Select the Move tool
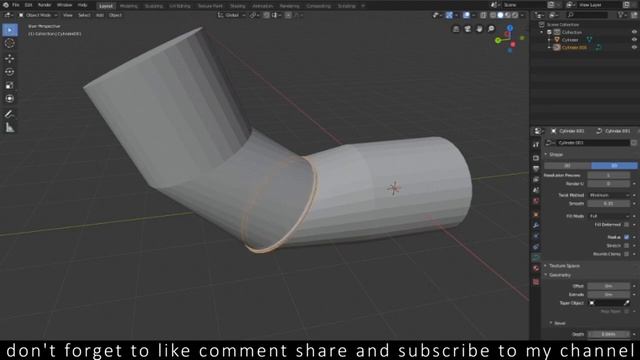 coord(10,58)
